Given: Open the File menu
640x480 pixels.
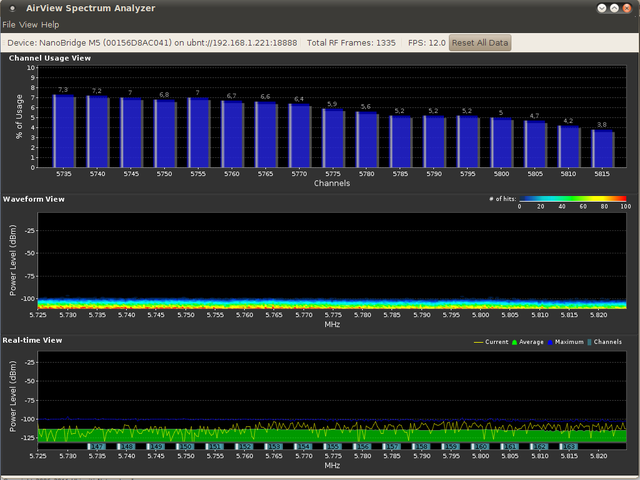Looking at the screenshot, I should [x=9, y=25].
